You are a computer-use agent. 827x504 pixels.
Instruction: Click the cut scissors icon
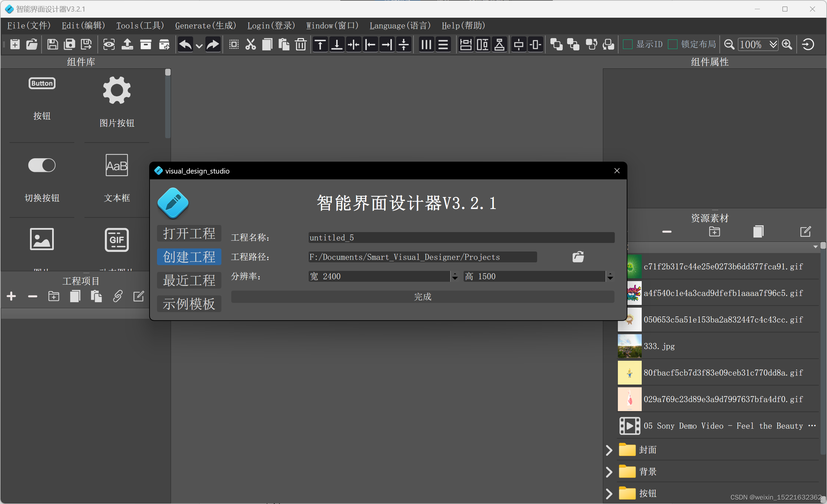pos(250,45)
